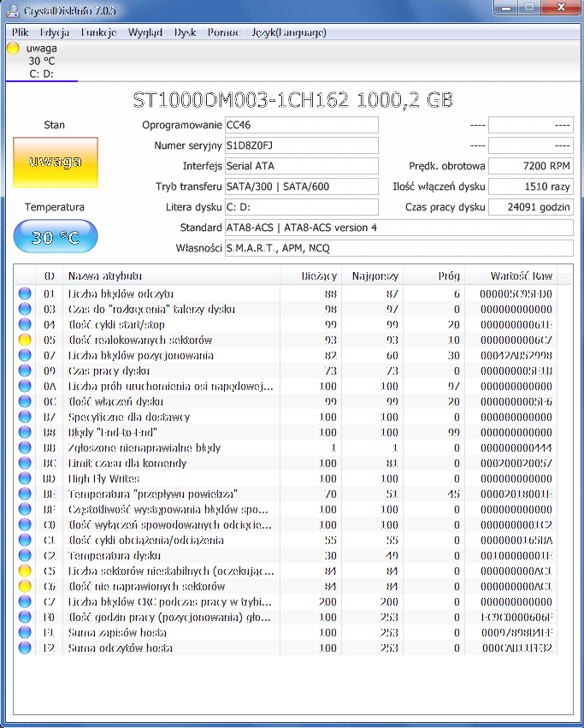Select 'Ilość cykli start/stop' attribute text
This screenshot has width=584, height=728.
click(x=116, y=324)
